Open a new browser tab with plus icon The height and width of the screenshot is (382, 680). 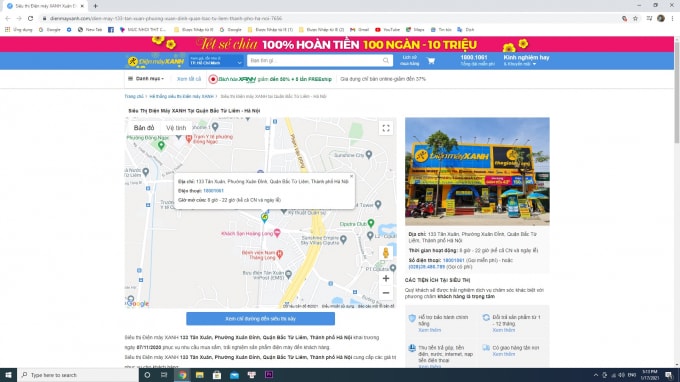[95, 6]
